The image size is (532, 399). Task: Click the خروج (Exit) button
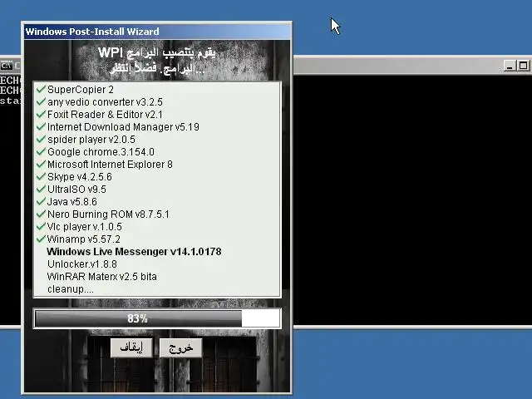(181, 347)
